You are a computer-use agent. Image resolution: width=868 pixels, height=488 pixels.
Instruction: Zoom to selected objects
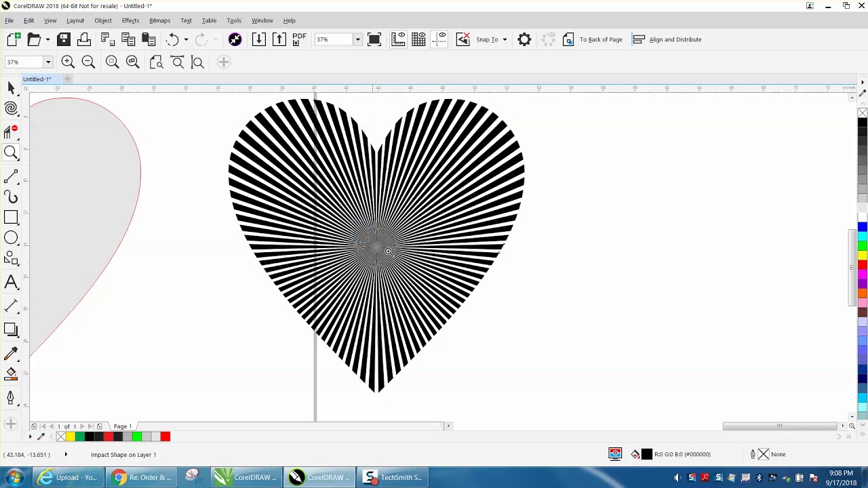pos(113,62)
